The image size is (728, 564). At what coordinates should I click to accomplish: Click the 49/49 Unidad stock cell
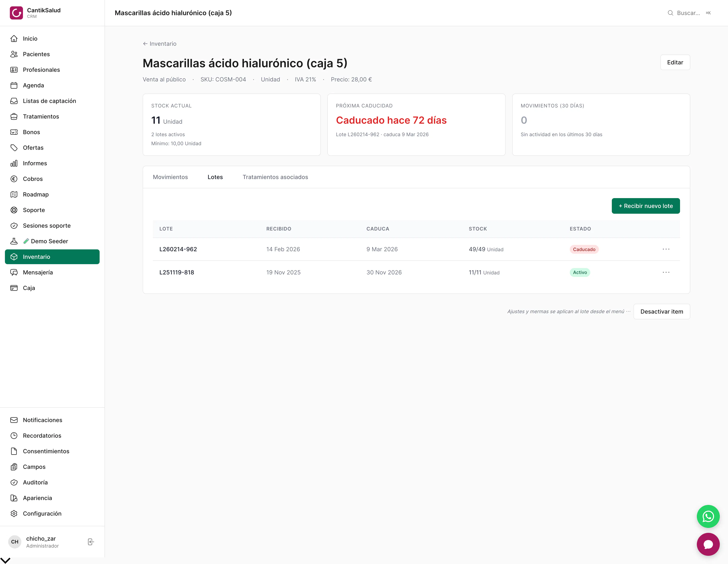tap(486, 249)
